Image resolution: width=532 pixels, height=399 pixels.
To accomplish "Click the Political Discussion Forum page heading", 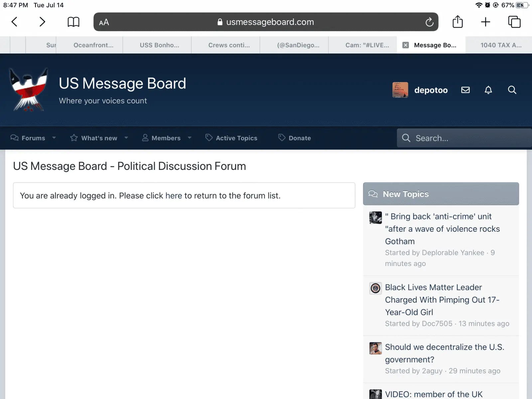I will pyautogui.click(x=129, y=166).
